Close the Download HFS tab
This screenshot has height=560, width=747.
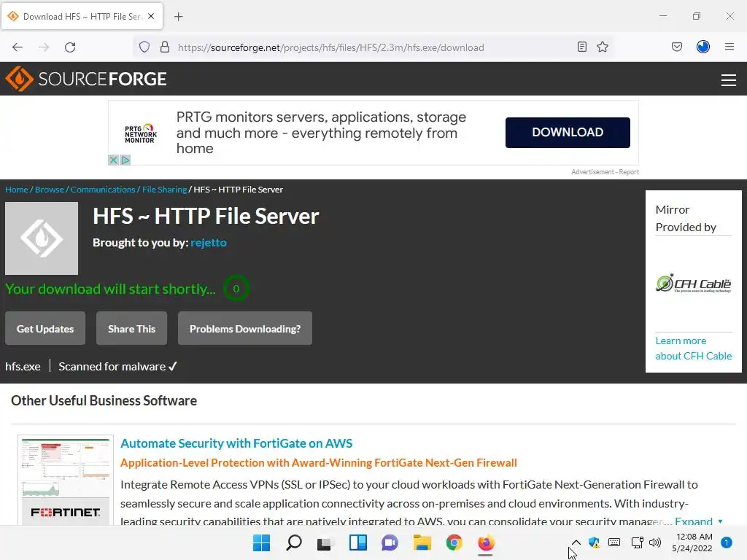pos(151,16)
